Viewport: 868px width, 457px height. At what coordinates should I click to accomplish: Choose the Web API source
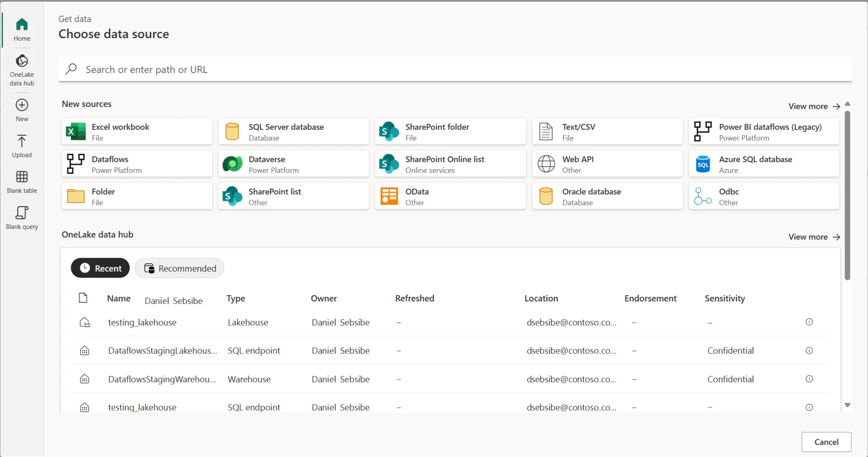(607, 164)
